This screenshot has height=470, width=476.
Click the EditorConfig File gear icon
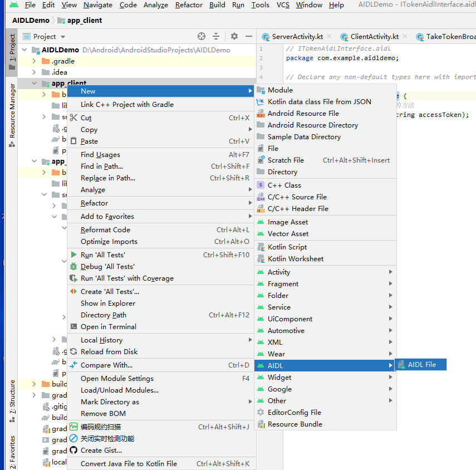[261, 412]
